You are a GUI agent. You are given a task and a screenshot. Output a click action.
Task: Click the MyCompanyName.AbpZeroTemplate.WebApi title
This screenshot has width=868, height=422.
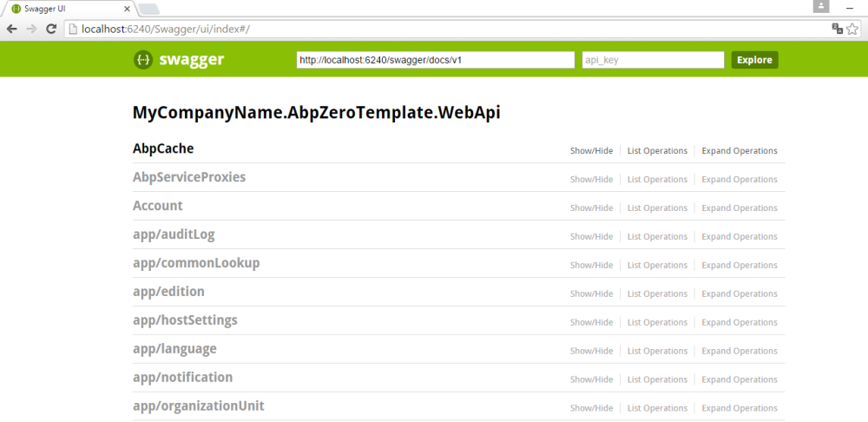click(x=317, y=113)
